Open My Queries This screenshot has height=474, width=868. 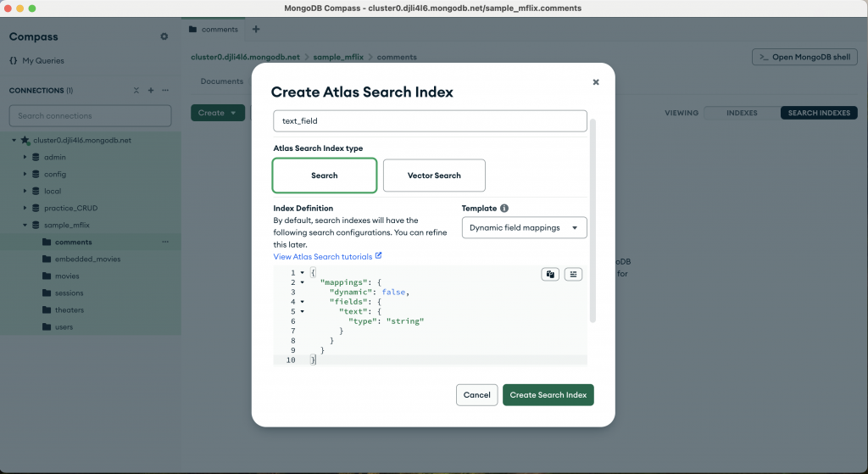[x=43, y=60]
